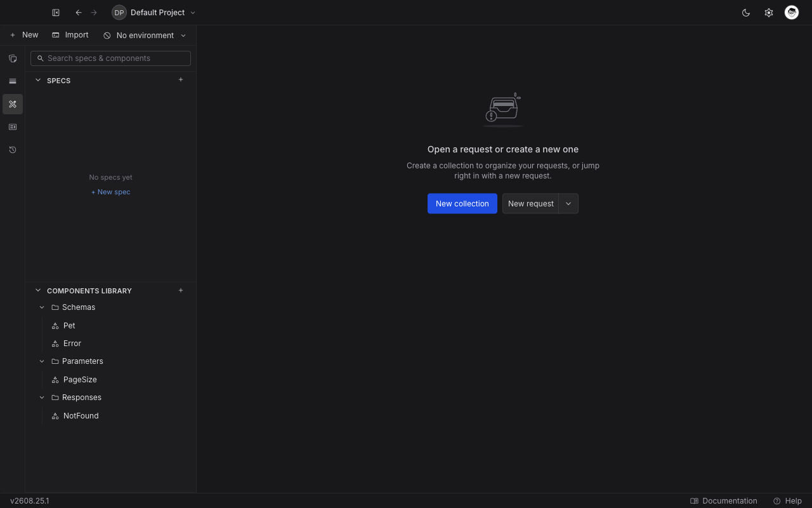Select the Parameters folder
This screenshot has height=508, width=812.
coord(82,361)
